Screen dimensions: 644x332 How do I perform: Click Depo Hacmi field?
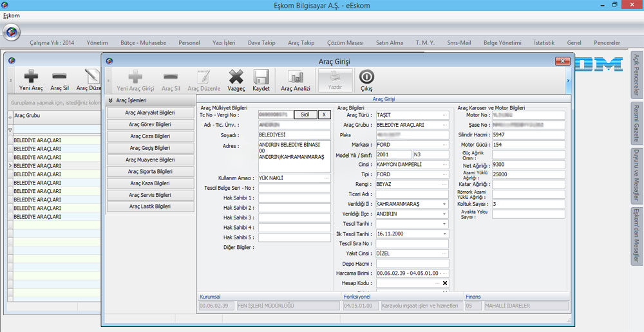412,263
